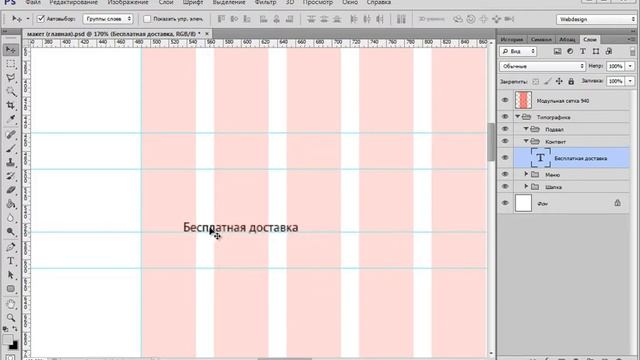Click Align left edges in options bar
The image size is (640, 360).
pyautogui.click(x=264, y=19)
